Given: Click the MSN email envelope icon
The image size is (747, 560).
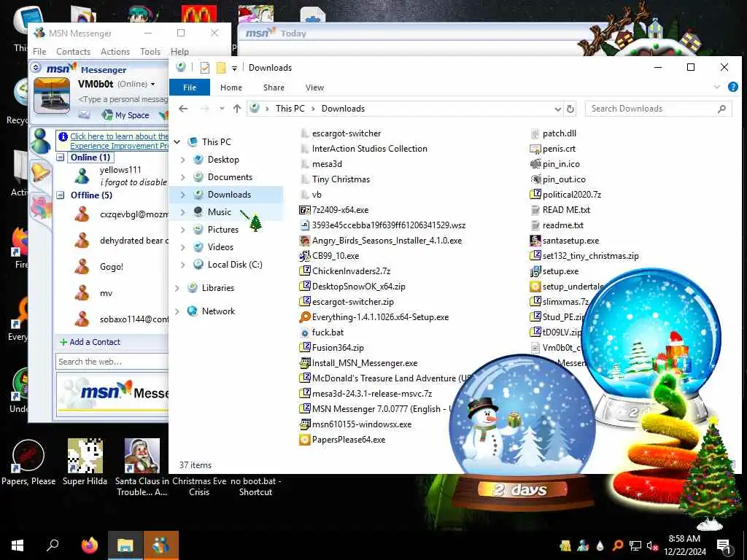Looking at the screenshot, I should click(x=85, y=114).
